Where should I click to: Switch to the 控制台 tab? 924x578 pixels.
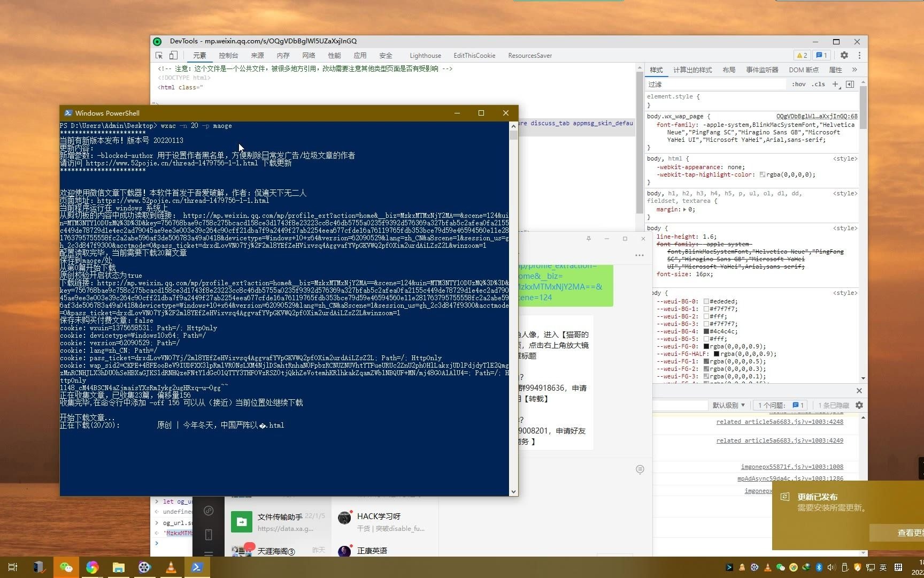click(x=228, y=55)
